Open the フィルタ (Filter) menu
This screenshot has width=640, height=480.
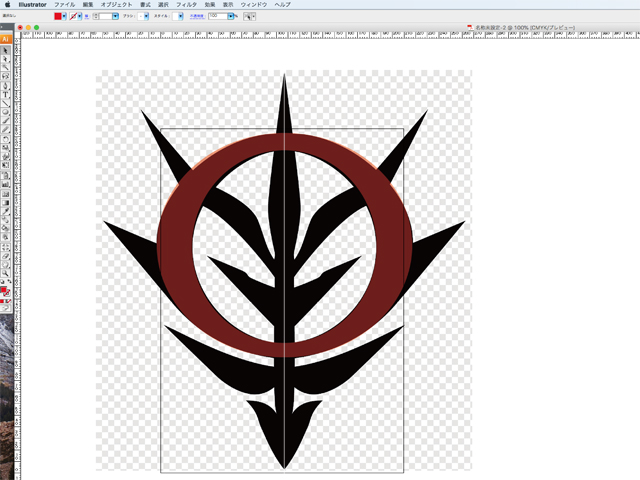click(x=187, y=4)
